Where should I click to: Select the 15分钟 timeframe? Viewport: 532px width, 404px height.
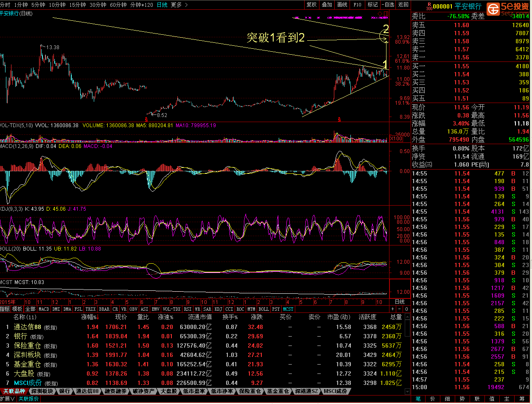tap(78, 5)
